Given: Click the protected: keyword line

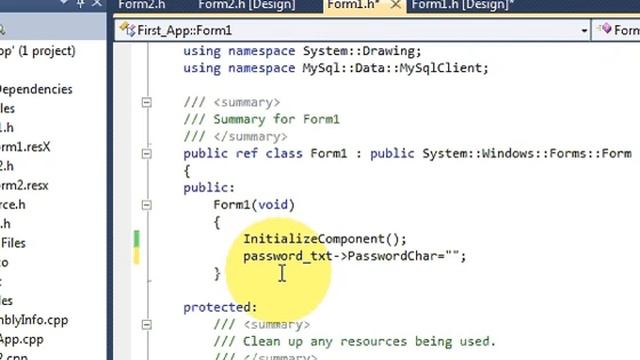Looking at the screenshot, I should pos(220,307).
